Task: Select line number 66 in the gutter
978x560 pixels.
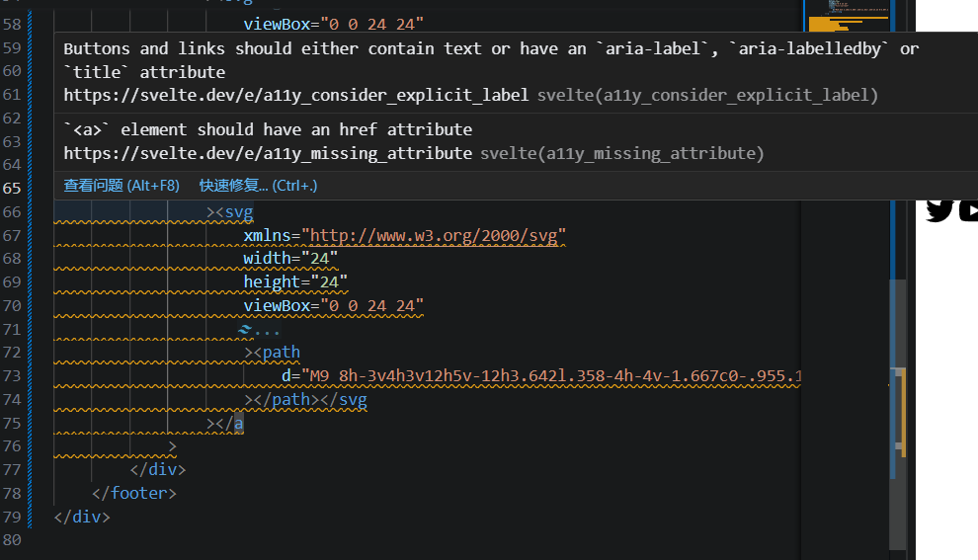Action: tap(13, 211)
